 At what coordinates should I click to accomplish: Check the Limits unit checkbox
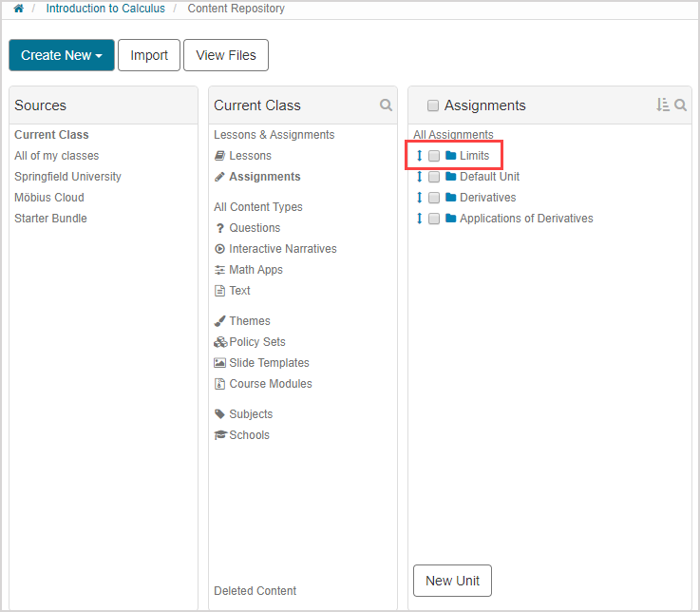point(434,156)
